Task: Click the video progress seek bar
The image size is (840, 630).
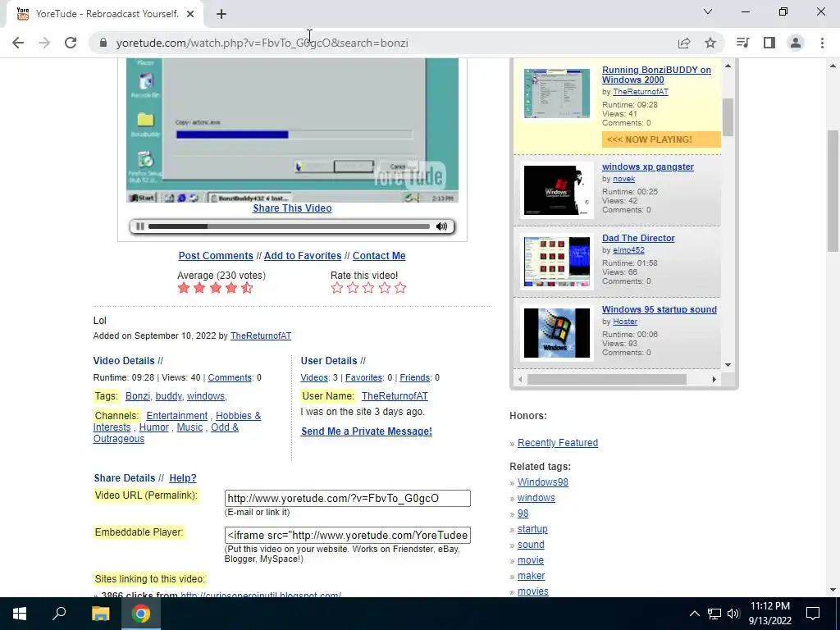Action: point(289,226)
